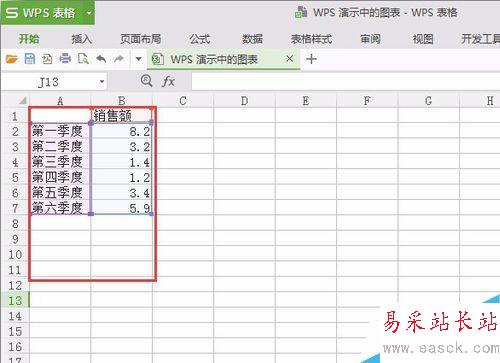Select the cell with value 5.9
The width and height of the screenshot is (500, 363).
122,208
